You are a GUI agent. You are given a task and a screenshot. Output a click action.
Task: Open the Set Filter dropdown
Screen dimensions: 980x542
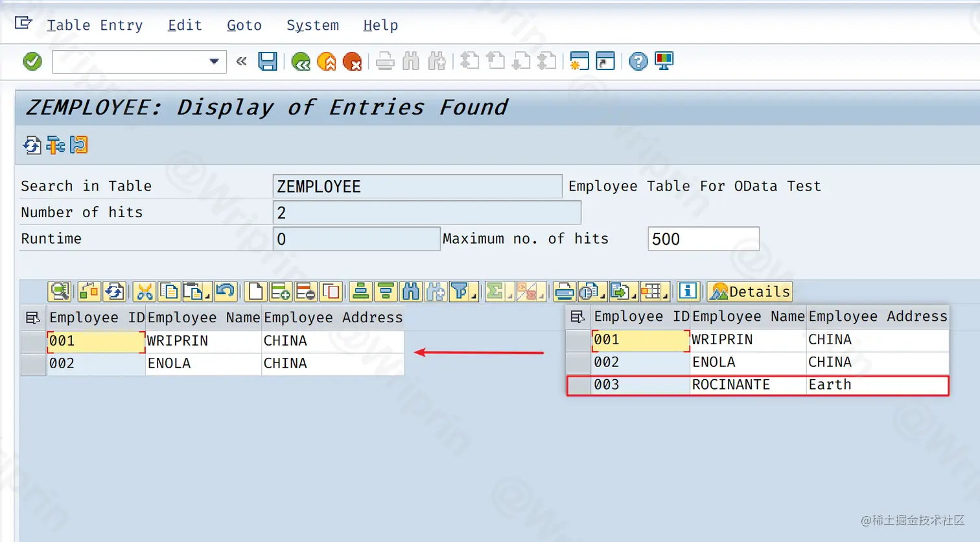(x=463, y=292)
